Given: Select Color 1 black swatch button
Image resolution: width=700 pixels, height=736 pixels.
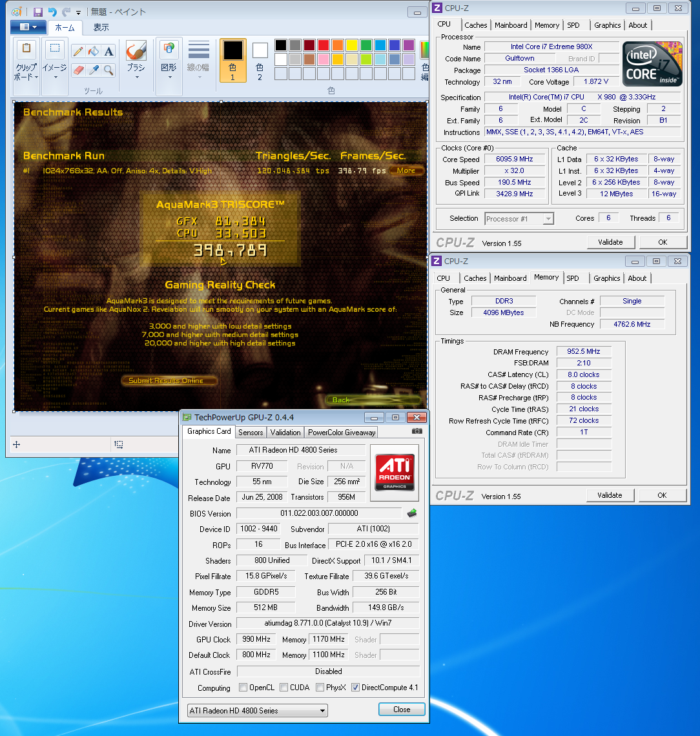Looking at the screenshot, I should 233,60.
